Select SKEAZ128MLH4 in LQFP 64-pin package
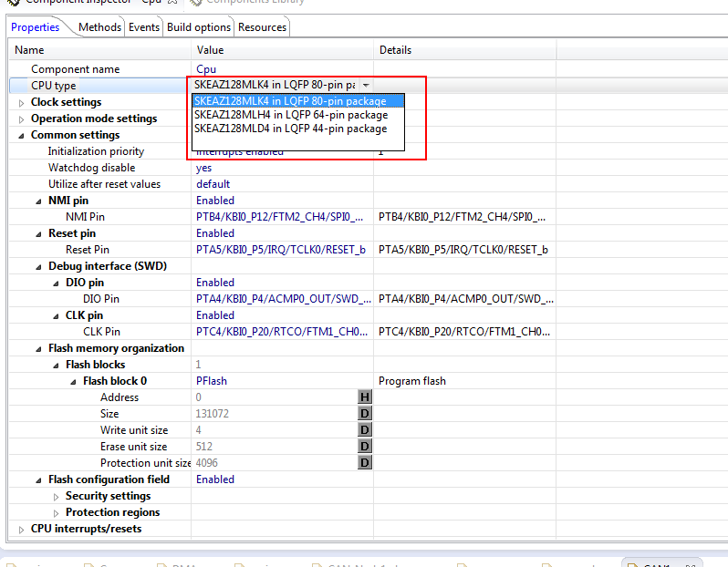 (x=298, y=115)
